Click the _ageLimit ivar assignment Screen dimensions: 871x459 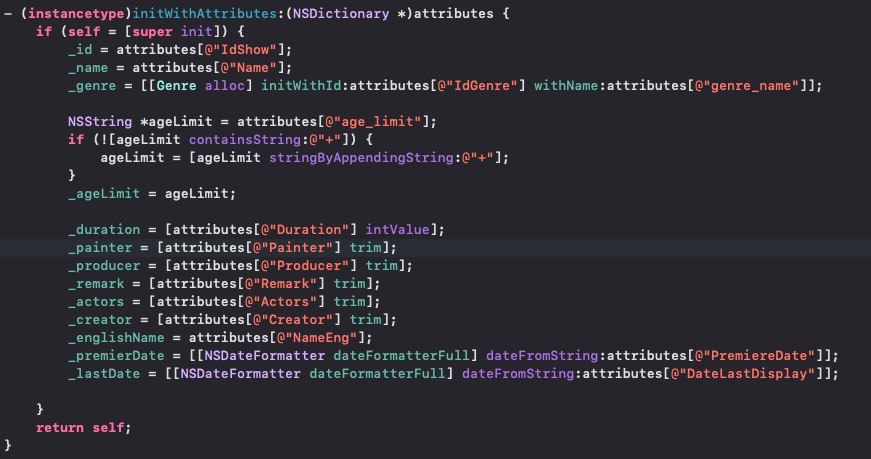point(104,193)
